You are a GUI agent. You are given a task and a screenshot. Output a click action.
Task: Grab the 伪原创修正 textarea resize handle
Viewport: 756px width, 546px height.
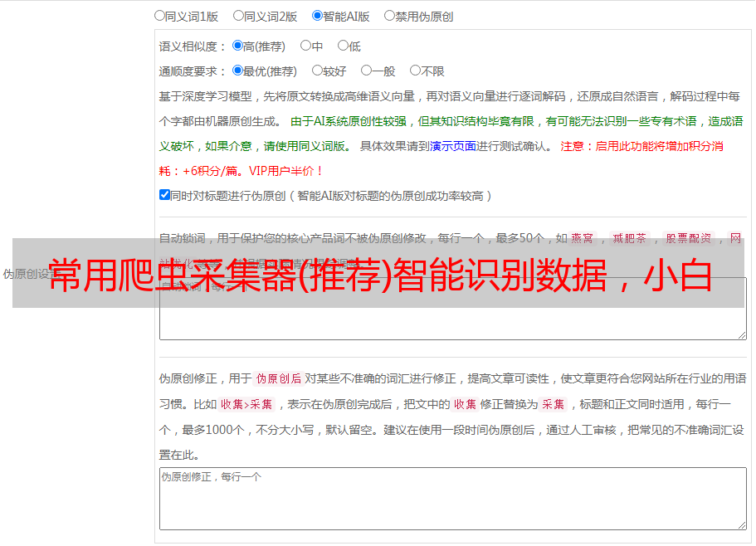click(x=742, y=526)
